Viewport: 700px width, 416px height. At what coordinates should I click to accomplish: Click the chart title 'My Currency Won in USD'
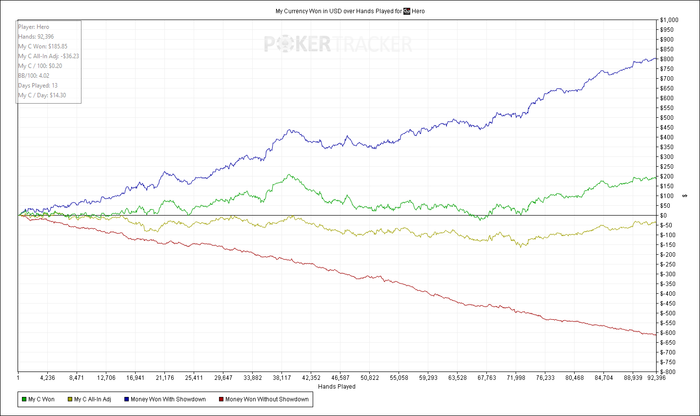coord(308,11)
